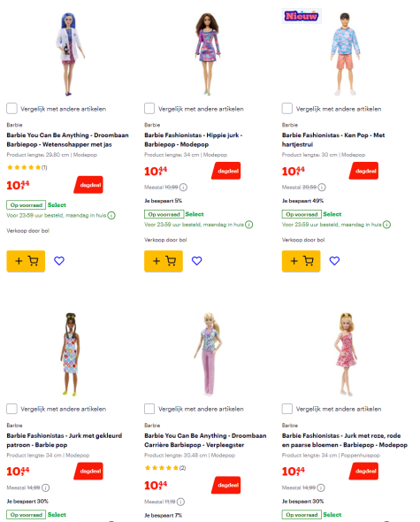Click dagdeal badge on Ken Pop listing
The height and width of the screenshot is (522, 420).
(363, 171)
